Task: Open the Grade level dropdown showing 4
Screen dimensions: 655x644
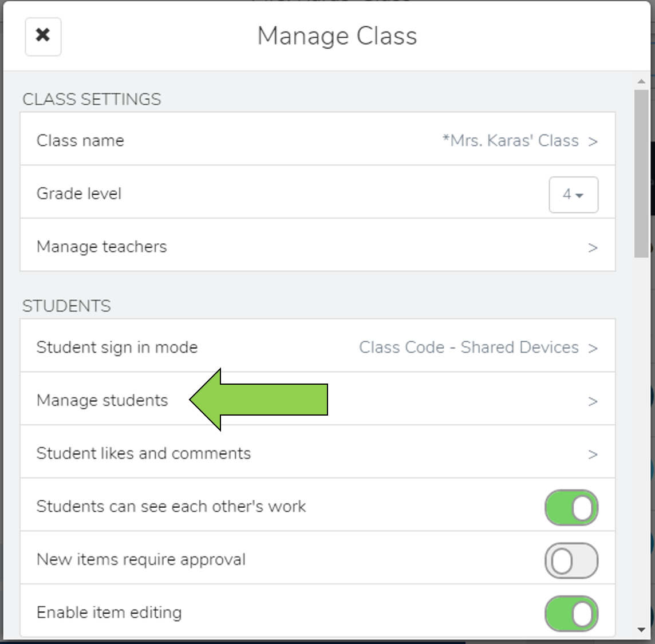Action: (x=573, y=195)
